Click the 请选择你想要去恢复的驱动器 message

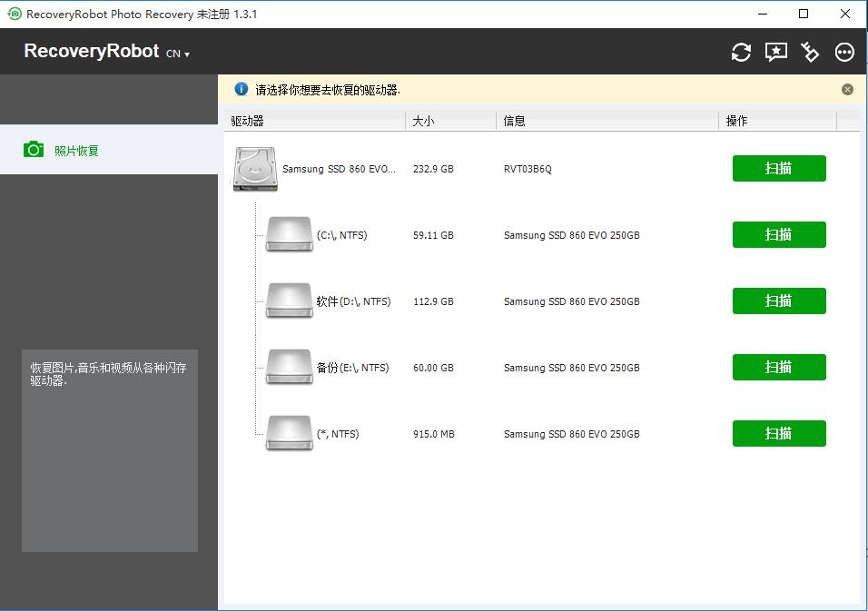click(x=328, y=90)
